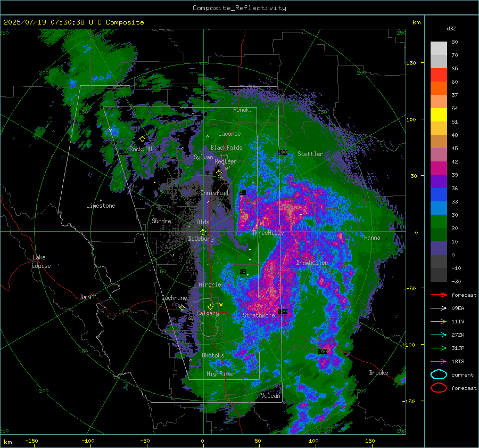Click the -30 value on dBZ scale
Screen dimensions: 479x448
[x=456, y=281]
